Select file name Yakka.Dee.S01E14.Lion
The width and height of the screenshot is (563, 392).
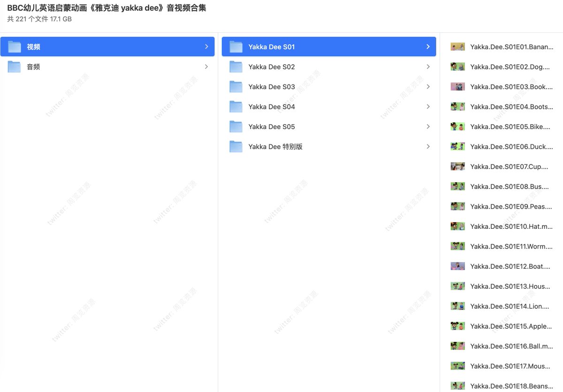pyautogui.click(x=510, y=306)
